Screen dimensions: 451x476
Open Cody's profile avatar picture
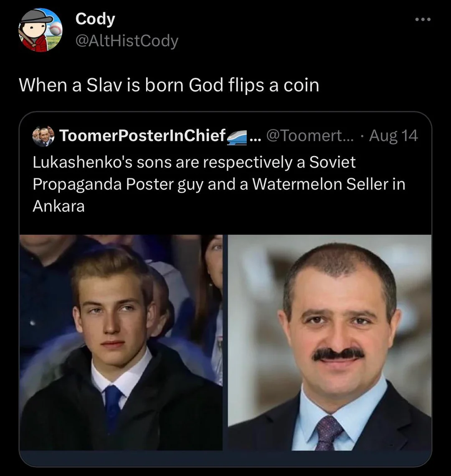coord(41,30)
